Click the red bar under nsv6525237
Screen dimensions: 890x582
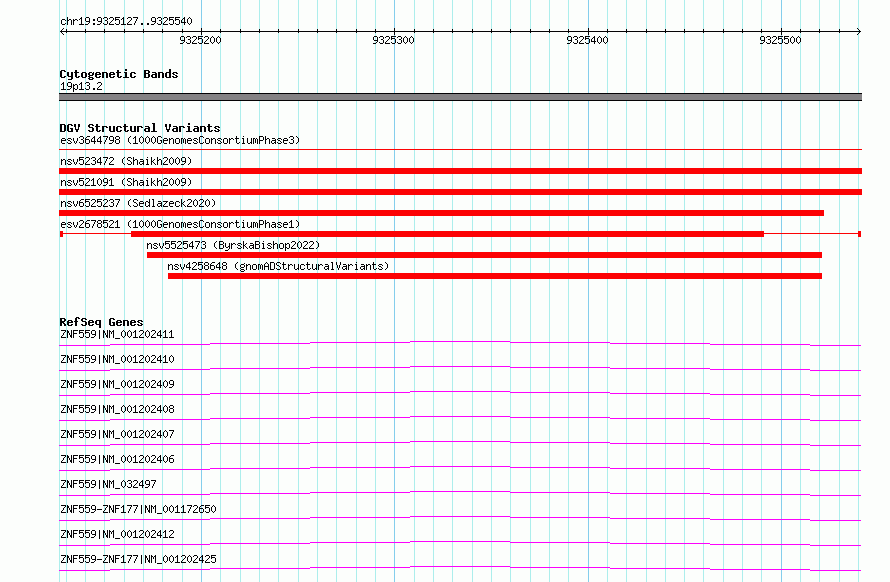[x=442, y=213]
